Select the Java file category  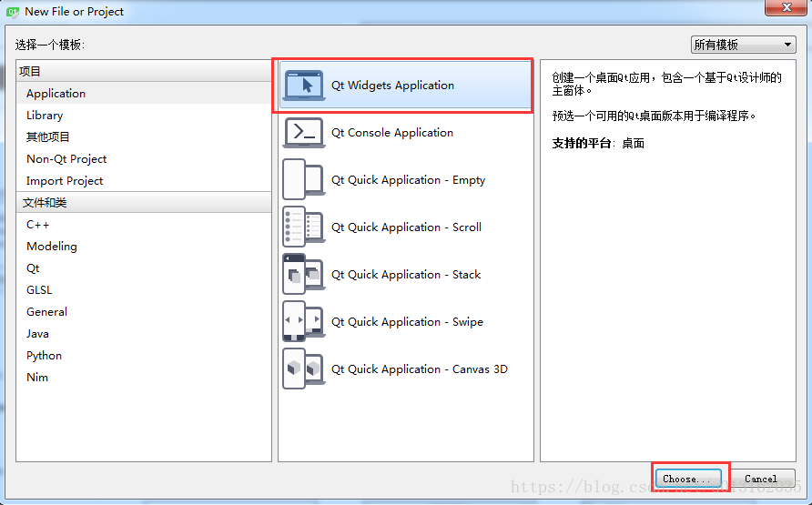(144, 334)
